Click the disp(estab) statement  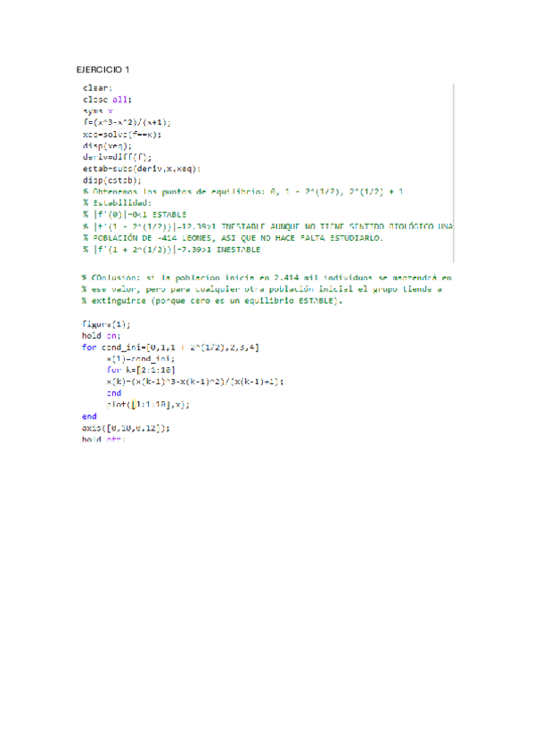pos(111,180)
